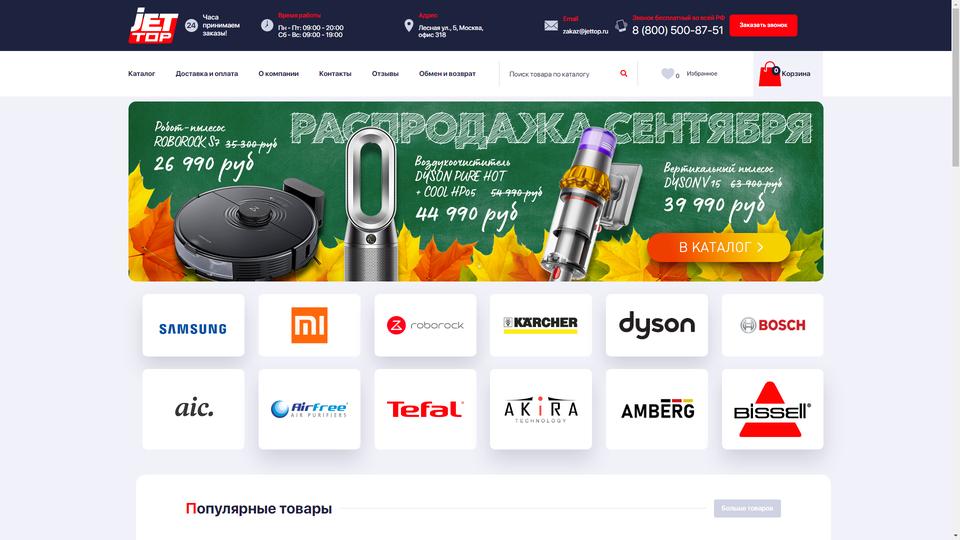This screenshot has height=540, width=960.
Task: Click the Заказать звонок button
Action: coord(763,25)
